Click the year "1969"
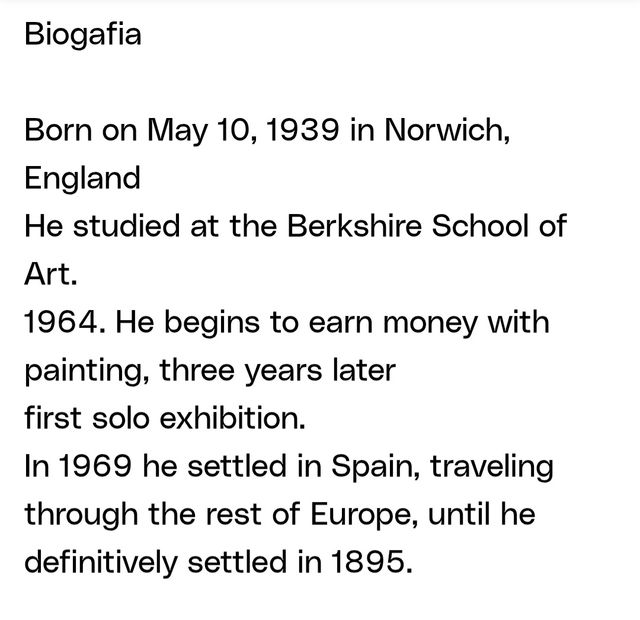 90,467
